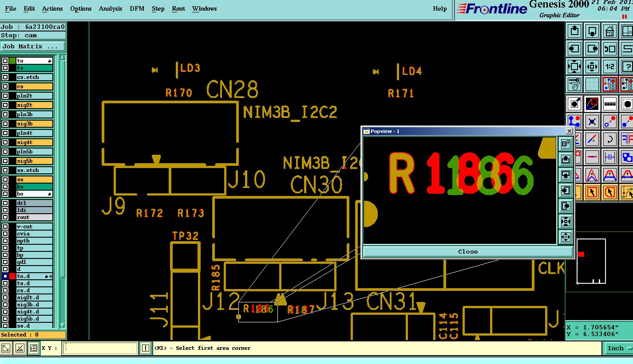Click the XY coordinate input field

tap(100, 348)
